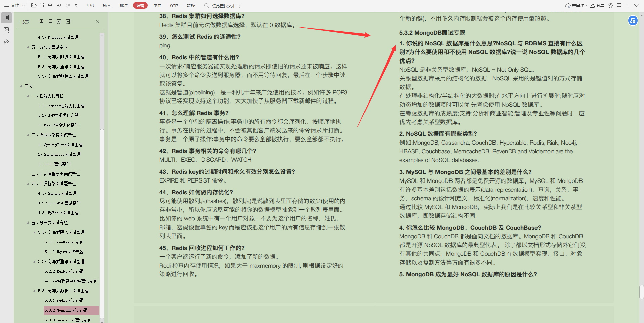Open ActiveMQ消息中间件面试专题 bookmark
This screenshot has width=644, height=323.
coord(71,281)
